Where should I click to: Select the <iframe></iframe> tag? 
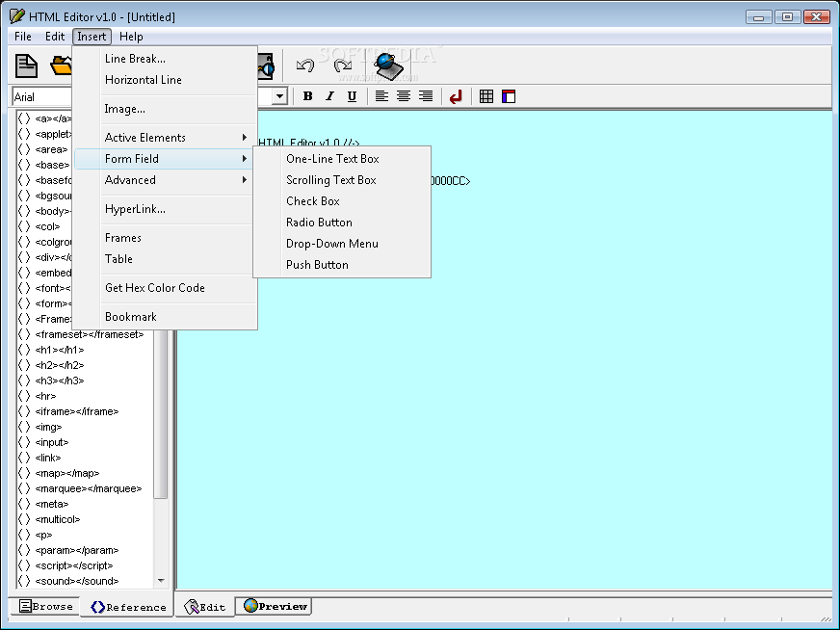coord(77,412)
